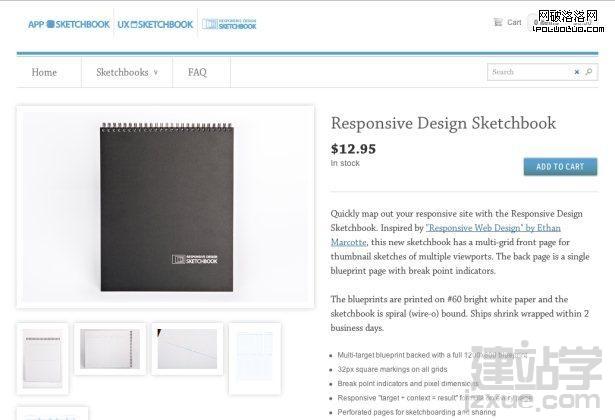Viewport: 615px width, 420px height.
Task: View the third thumbnail with diagonal line
Action: 187,349
